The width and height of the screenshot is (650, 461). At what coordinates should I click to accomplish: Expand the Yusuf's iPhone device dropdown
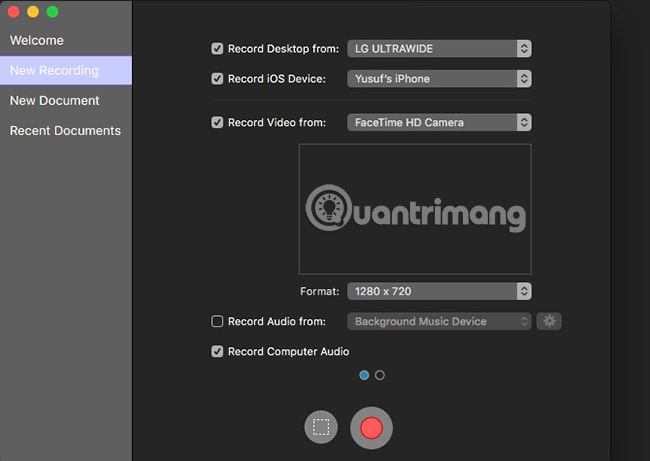[439, 78]
